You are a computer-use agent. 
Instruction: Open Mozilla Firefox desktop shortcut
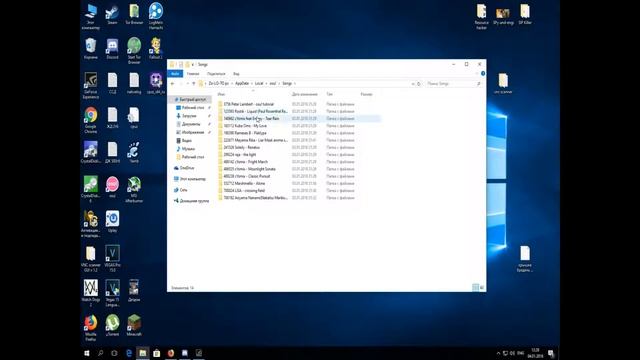tap(91, 328)
